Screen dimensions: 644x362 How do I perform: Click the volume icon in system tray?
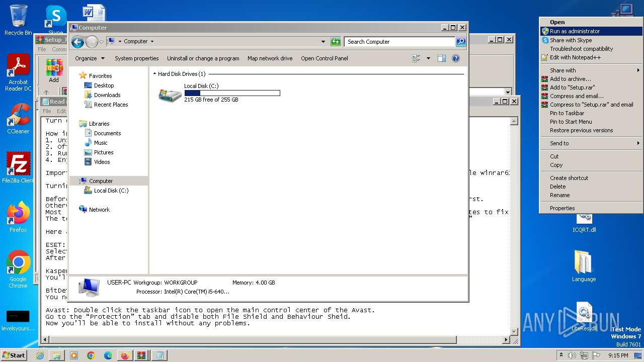[572, 355]
